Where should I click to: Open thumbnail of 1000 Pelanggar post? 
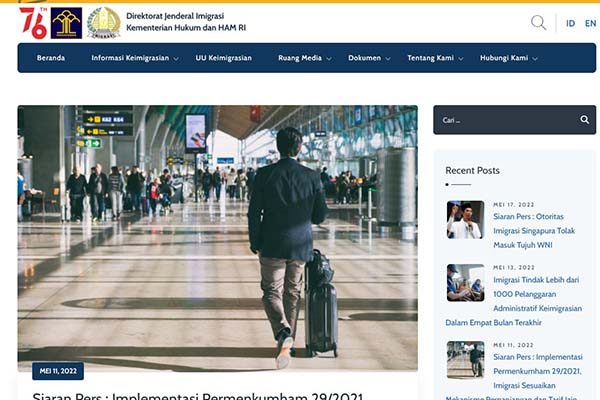pyautogui.click(x=465, y=283)
